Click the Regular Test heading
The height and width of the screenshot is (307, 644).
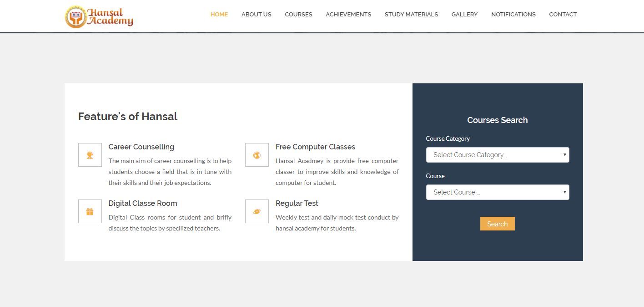[x=297, y=204]
